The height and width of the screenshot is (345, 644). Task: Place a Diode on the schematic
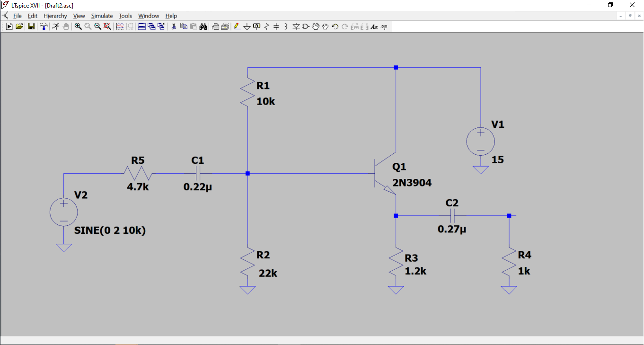[x=295, y=26]
